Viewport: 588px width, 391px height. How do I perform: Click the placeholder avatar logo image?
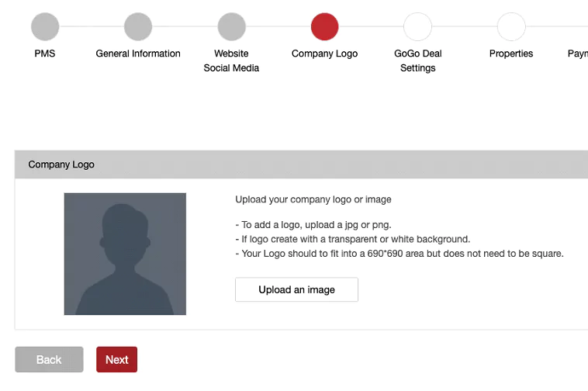point(125,254)
